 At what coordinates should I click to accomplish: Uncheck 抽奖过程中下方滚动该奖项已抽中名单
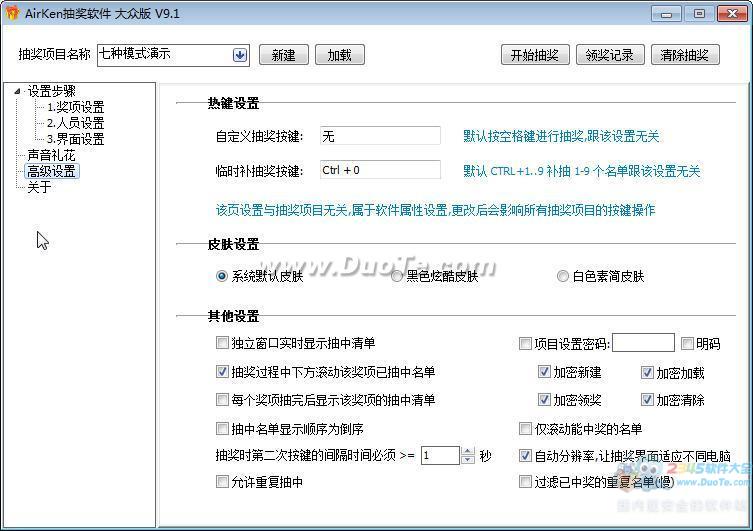[x=222, y=372]
